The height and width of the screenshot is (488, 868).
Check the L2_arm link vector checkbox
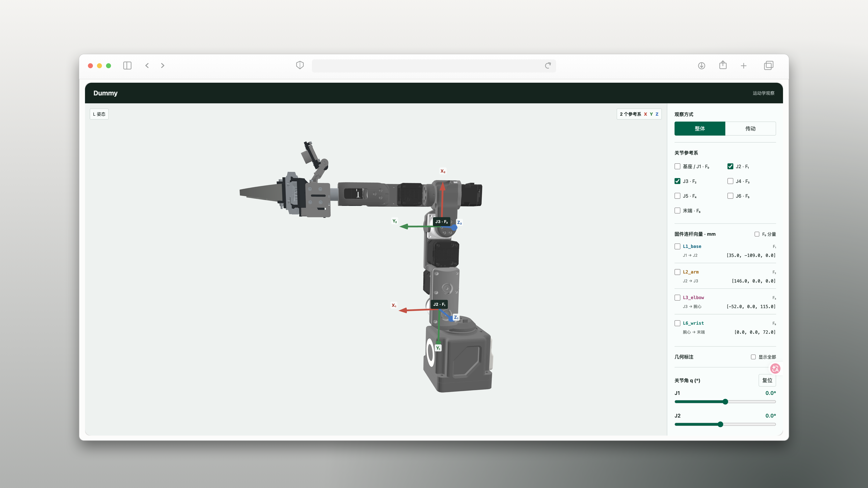tap(677, 272)
